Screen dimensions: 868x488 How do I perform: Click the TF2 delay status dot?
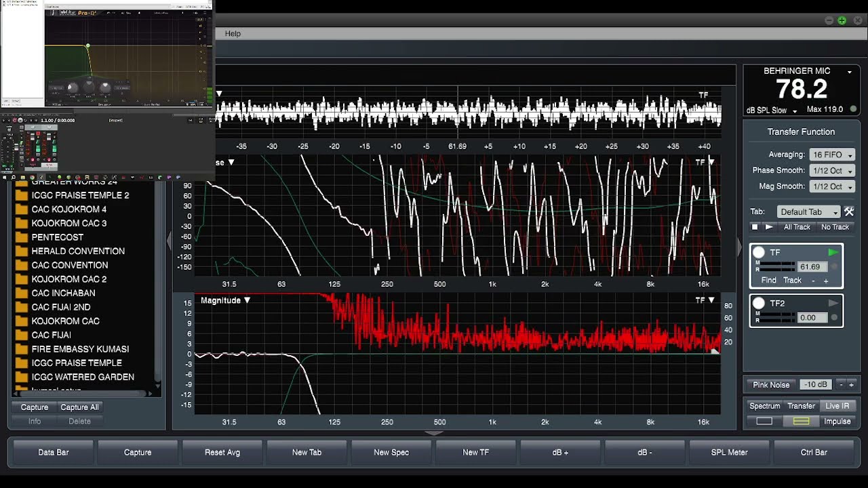point(834,318)
